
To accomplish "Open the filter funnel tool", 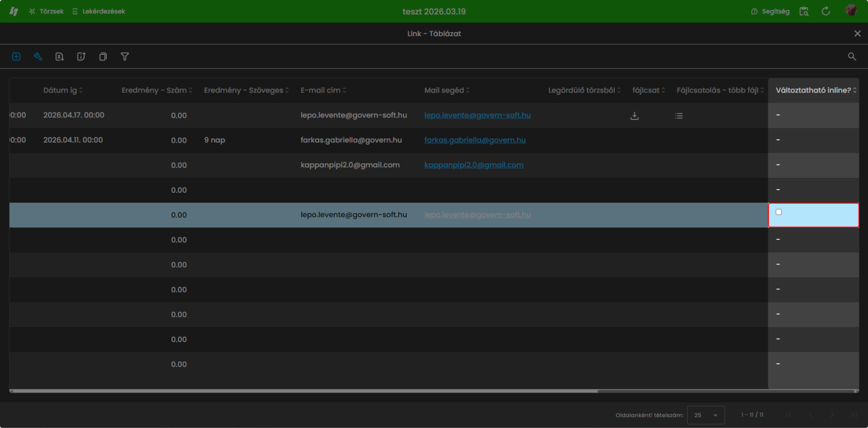I will tap(125, 57).
